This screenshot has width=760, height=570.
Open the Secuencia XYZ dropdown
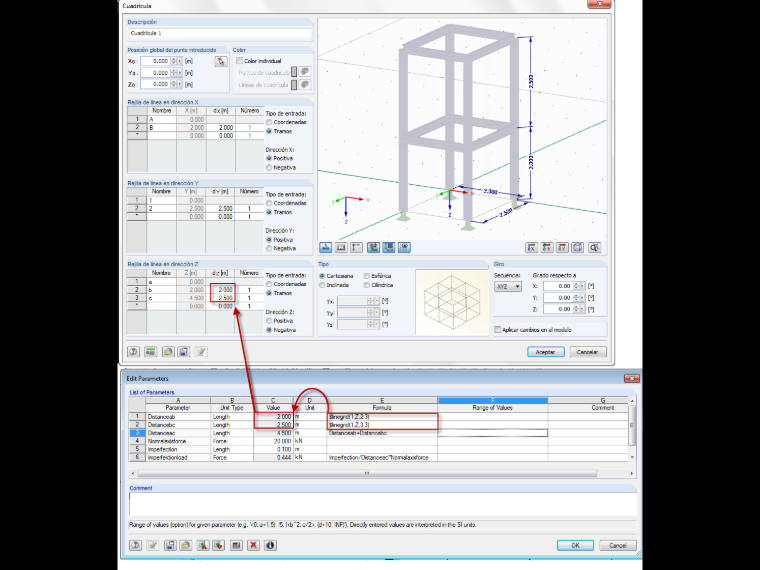(508, 286)
